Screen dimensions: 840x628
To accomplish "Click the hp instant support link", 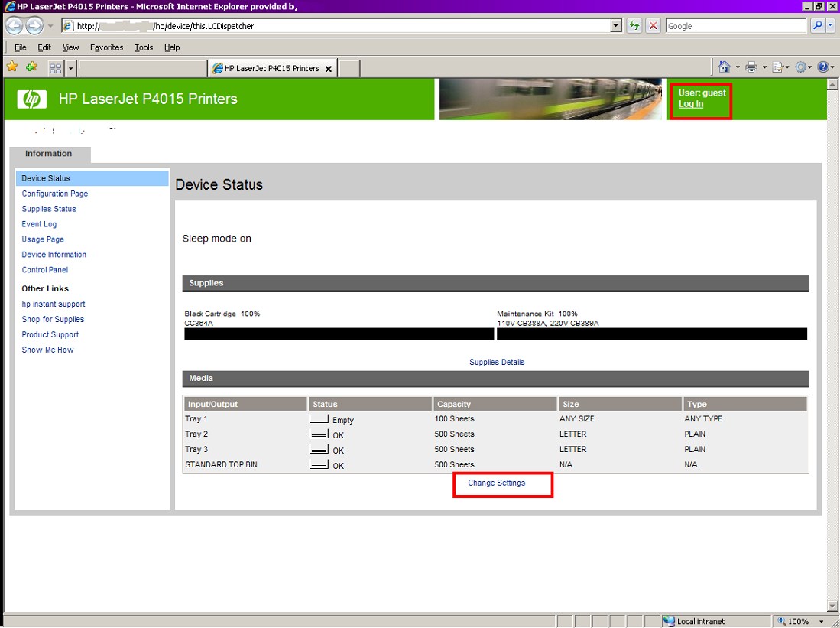I will 54,304.
